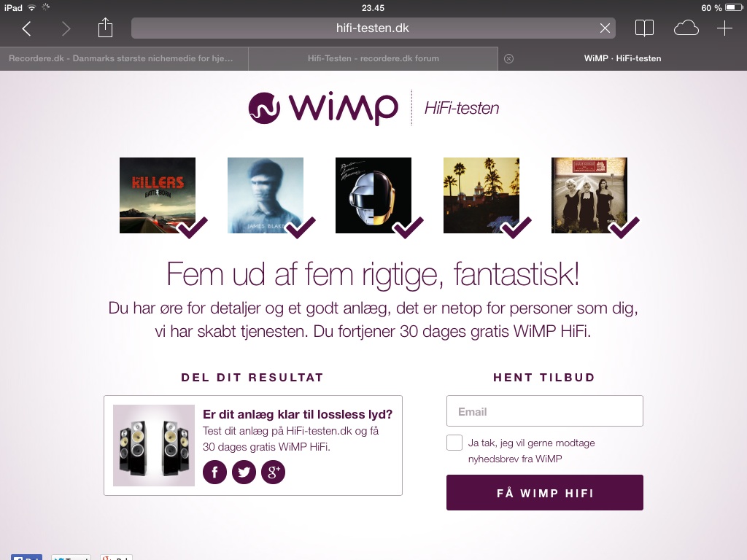Share result on Facebook icon

coord(215,472)
